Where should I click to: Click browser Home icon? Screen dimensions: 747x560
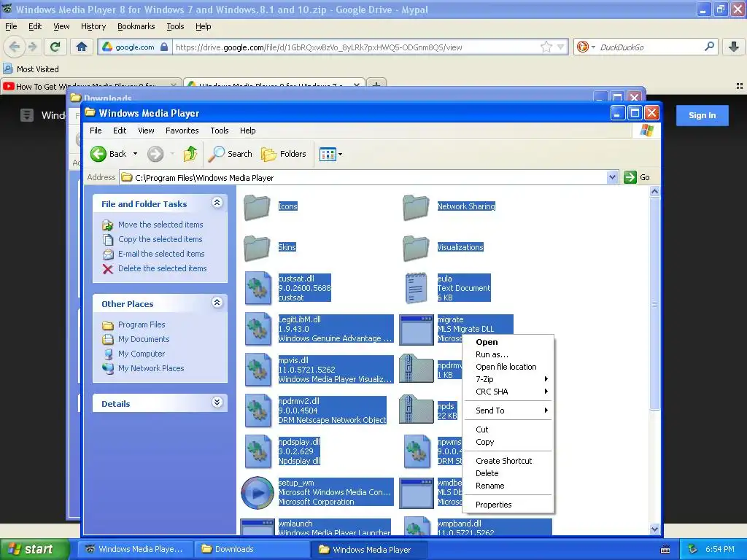(x=82, y=47)
